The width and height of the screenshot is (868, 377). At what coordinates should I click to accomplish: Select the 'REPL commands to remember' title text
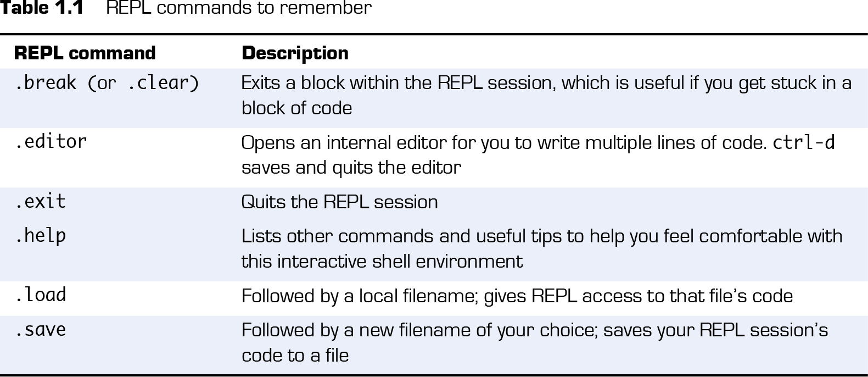239,8
